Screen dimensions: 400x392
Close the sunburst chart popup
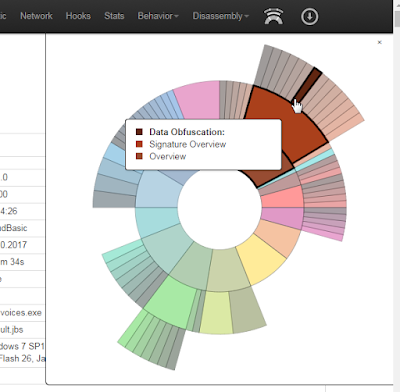[x=379, y=42]
